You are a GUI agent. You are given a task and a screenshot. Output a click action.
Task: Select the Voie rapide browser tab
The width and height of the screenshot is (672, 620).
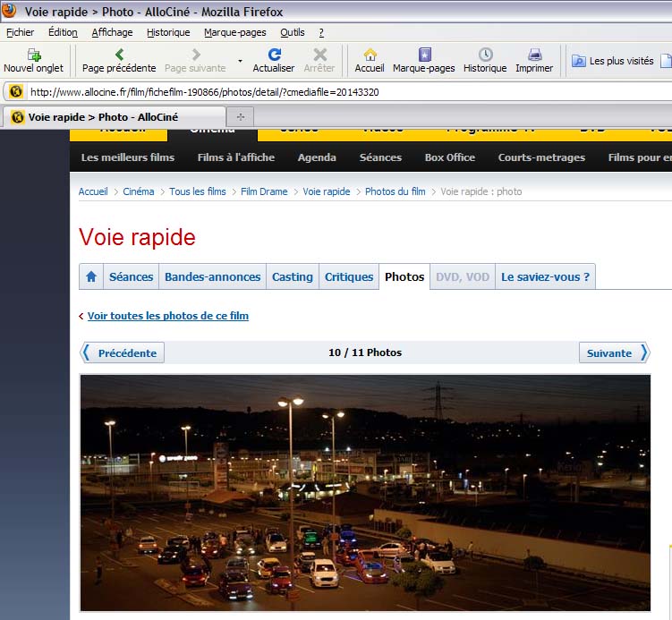coord(113,117)
